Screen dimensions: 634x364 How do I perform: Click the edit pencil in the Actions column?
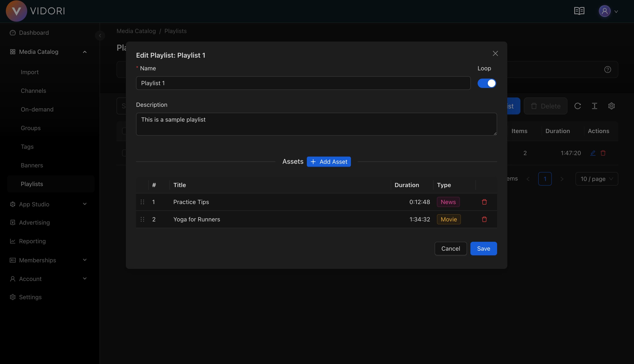(x=593, y=153)
